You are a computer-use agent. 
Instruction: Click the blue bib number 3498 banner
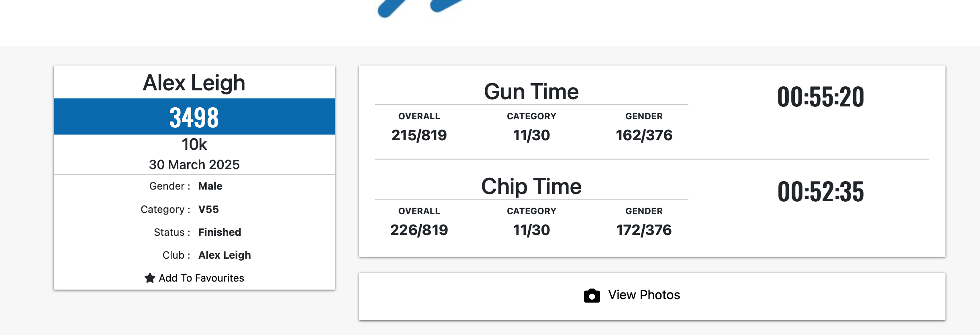click(194, 117)
